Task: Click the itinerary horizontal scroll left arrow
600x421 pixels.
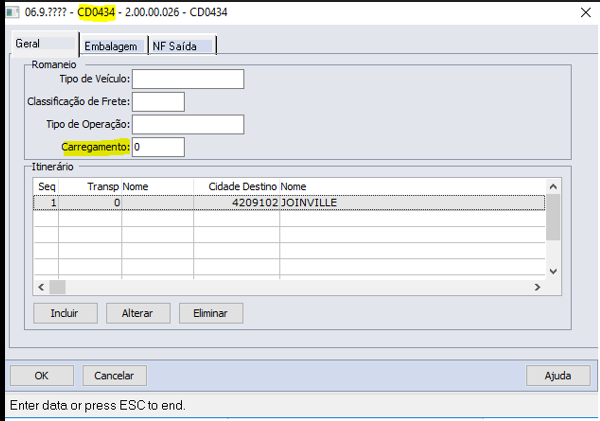Action: (x=41, y=287)
